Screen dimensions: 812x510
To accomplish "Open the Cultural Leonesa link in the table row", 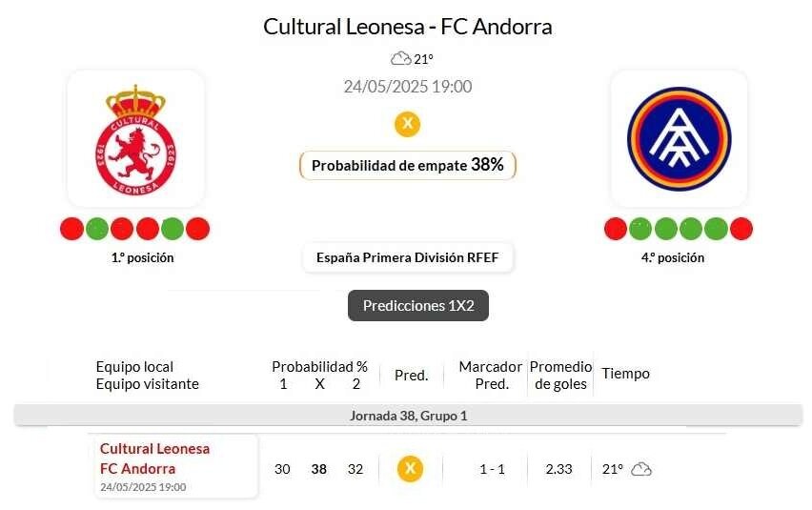I will [154, 448].
